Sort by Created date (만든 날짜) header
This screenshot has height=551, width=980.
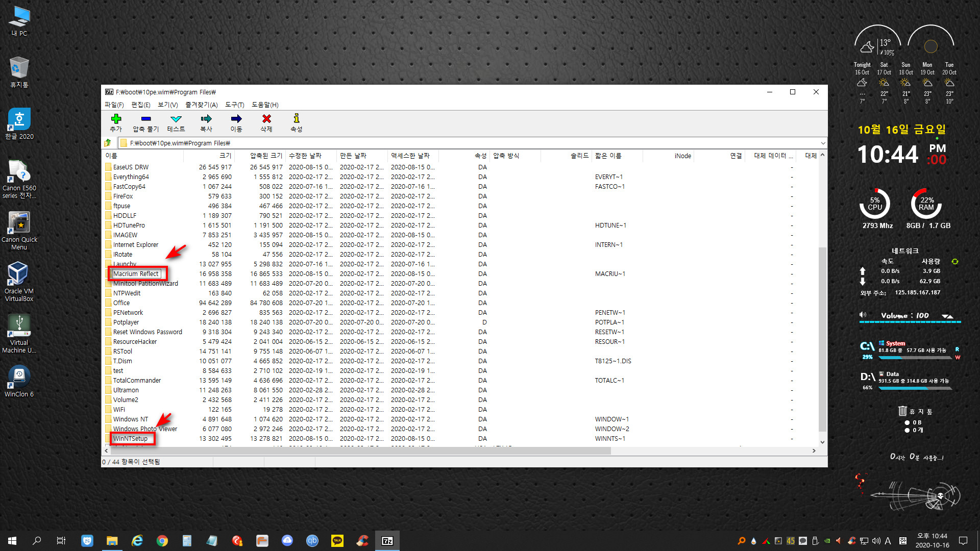pos(362,156)
